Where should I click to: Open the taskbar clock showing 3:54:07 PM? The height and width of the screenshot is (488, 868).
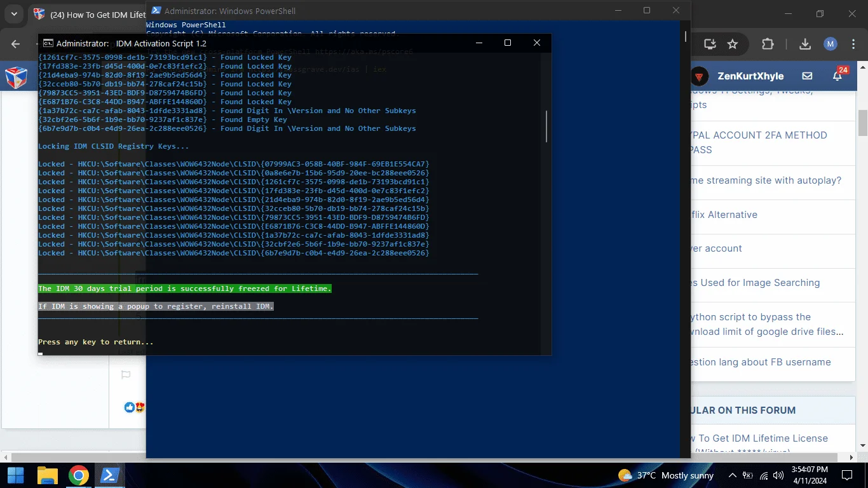point(810,475)
